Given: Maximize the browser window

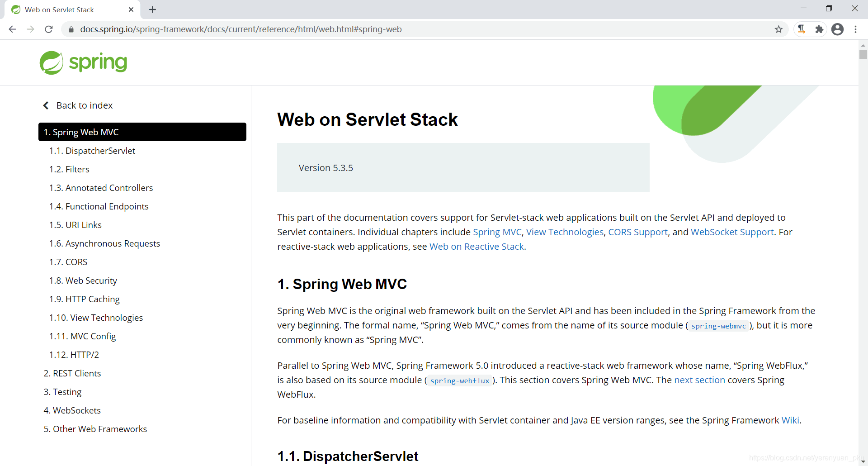Looking at the screenshot, I should (829, 8).
